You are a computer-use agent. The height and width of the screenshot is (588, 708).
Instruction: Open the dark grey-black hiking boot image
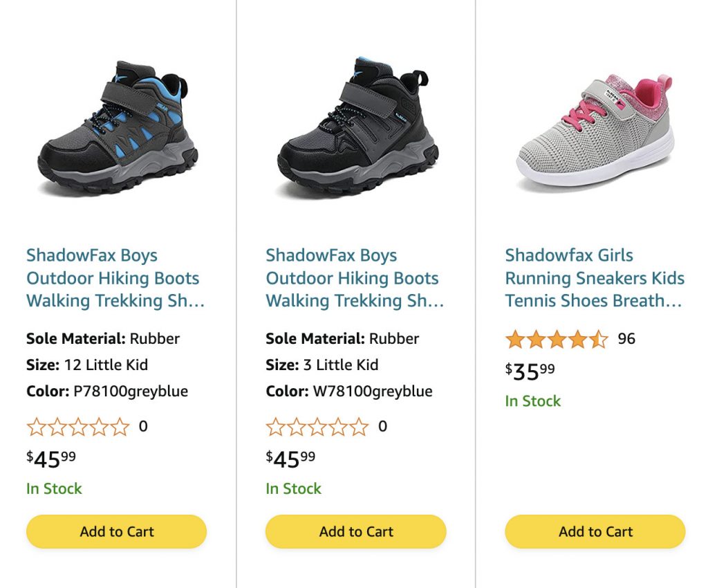357,129
